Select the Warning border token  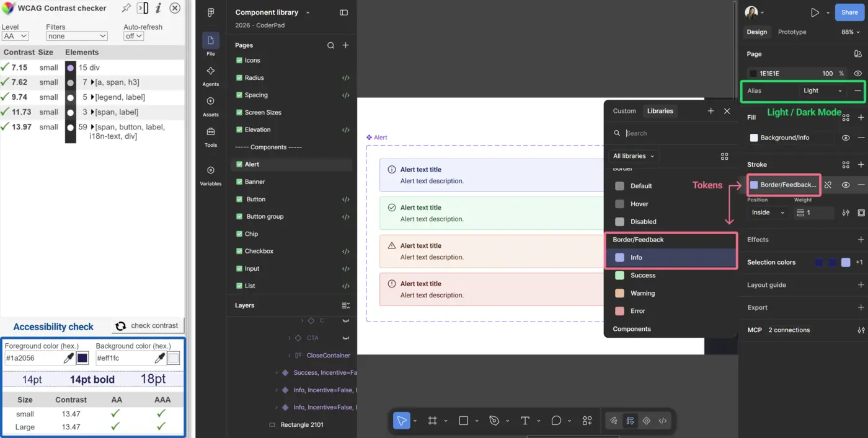click(671, 293)
